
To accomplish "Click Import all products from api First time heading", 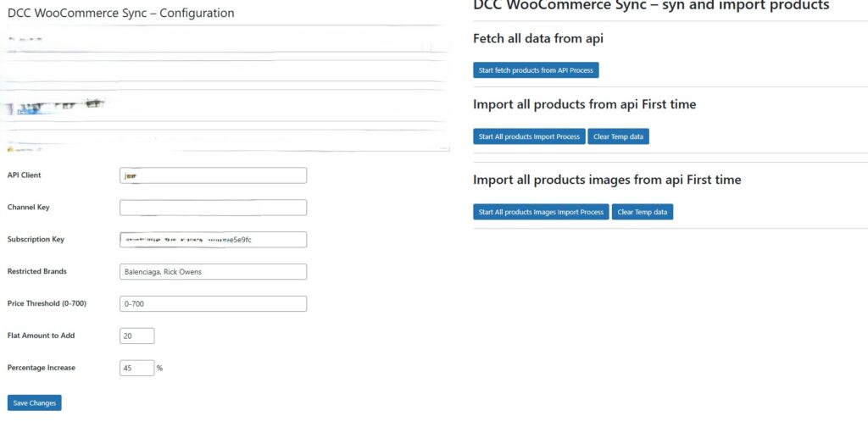I will [x=585, y=104].
